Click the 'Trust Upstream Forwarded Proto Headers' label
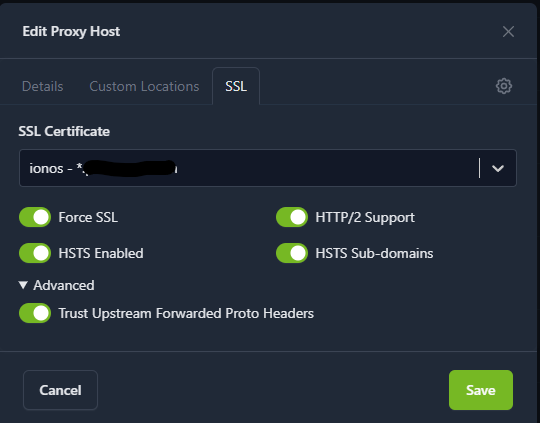This screenshot has width=540, height=423. [186, 313]
